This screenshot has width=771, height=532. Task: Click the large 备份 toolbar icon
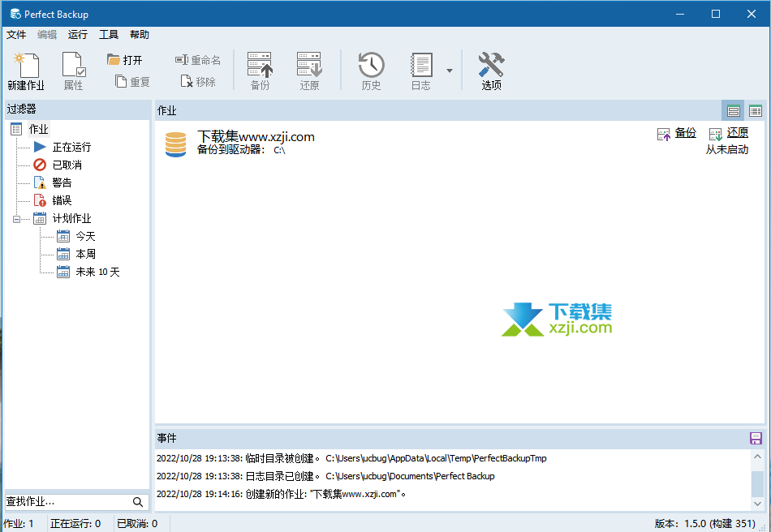[261, 71]
